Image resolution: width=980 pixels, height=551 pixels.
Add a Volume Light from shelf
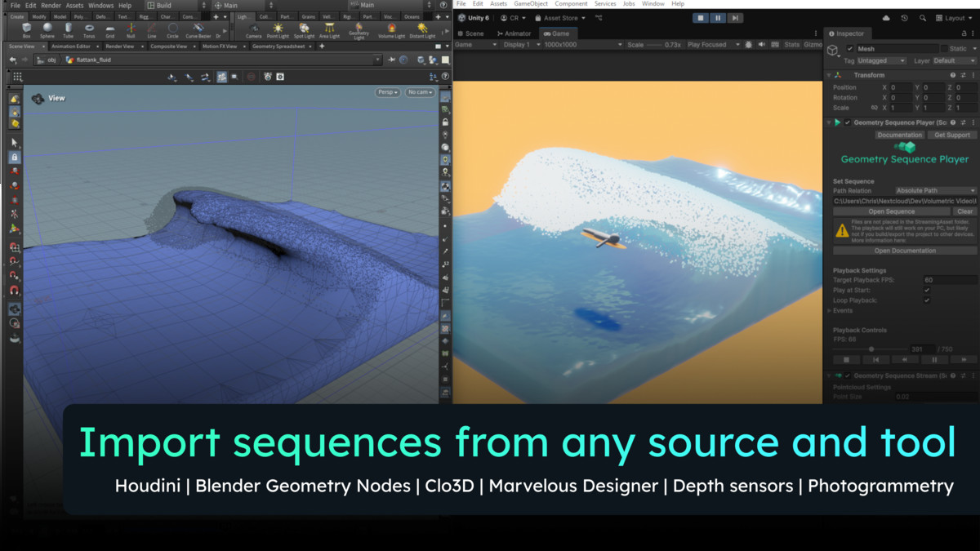[x=391, y=29]
